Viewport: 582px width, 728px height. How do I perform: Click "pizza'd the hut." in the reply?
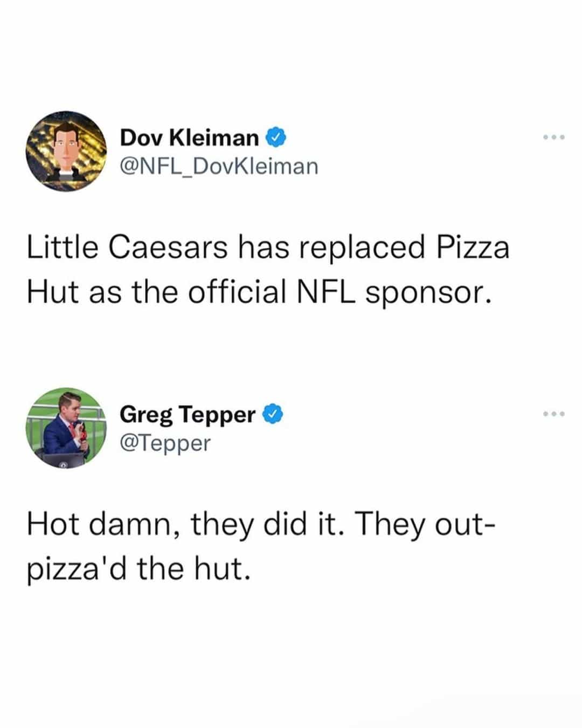pos(138,569)
